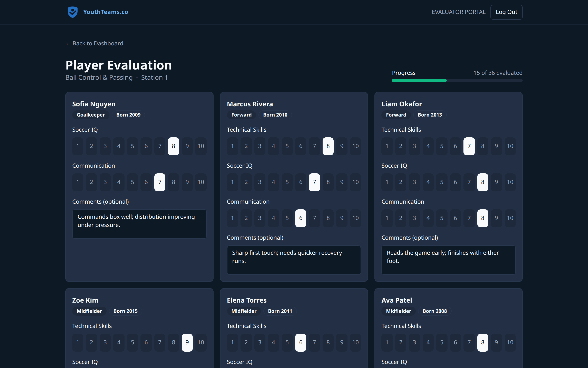Screen dimensions: 588x368
Task: Select 3 for Liam Okafor Technical Skills
Action: (414, 146)
